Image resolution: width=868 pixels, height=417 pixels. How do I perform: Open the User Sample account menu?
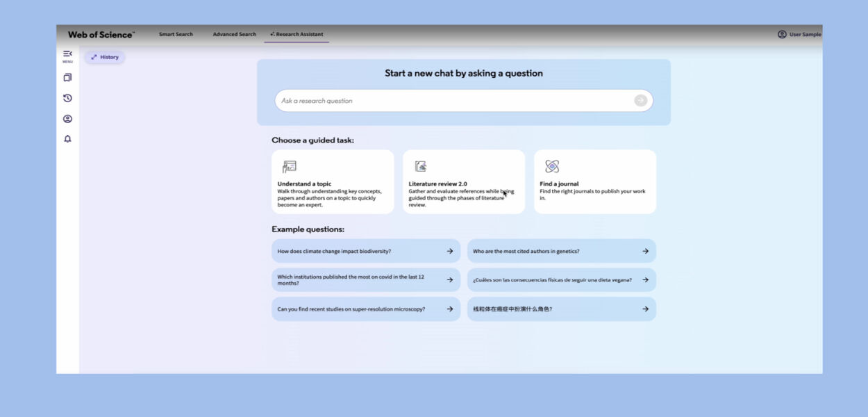point(800,34)
